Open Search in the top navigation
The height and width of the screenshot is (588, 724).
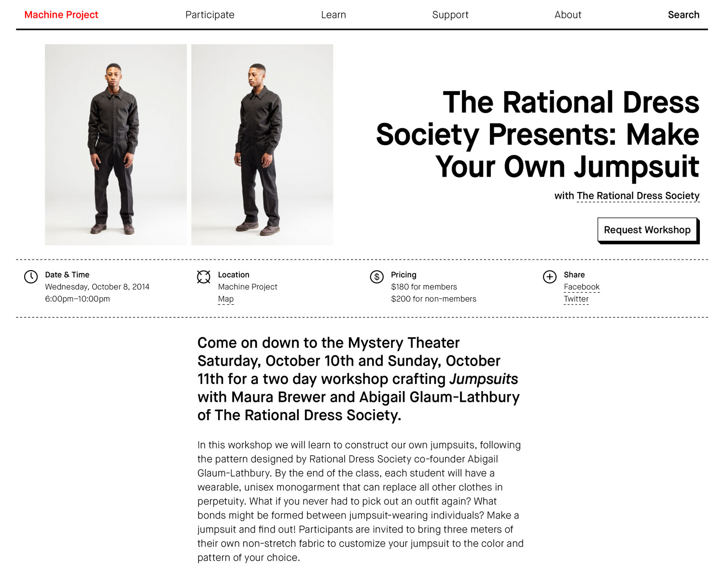[x=683, y=15]
